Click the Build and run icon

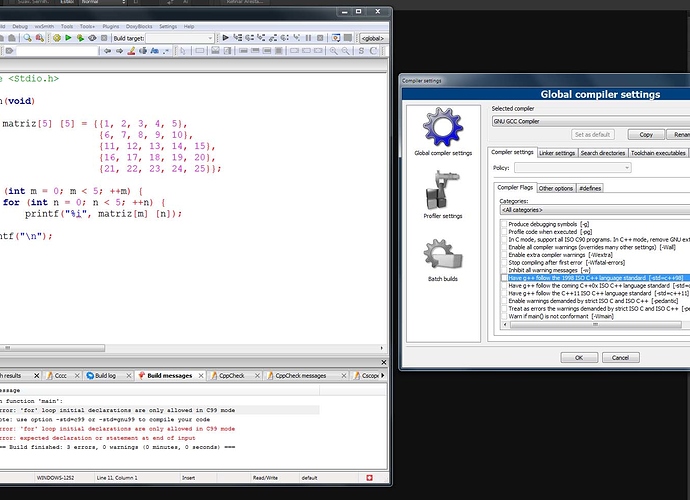click(80, 38)
